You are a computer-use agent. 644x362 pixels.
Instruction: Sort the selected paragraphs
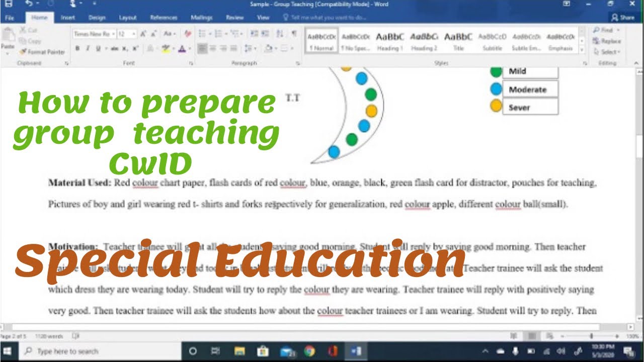[x=280, y=34]
